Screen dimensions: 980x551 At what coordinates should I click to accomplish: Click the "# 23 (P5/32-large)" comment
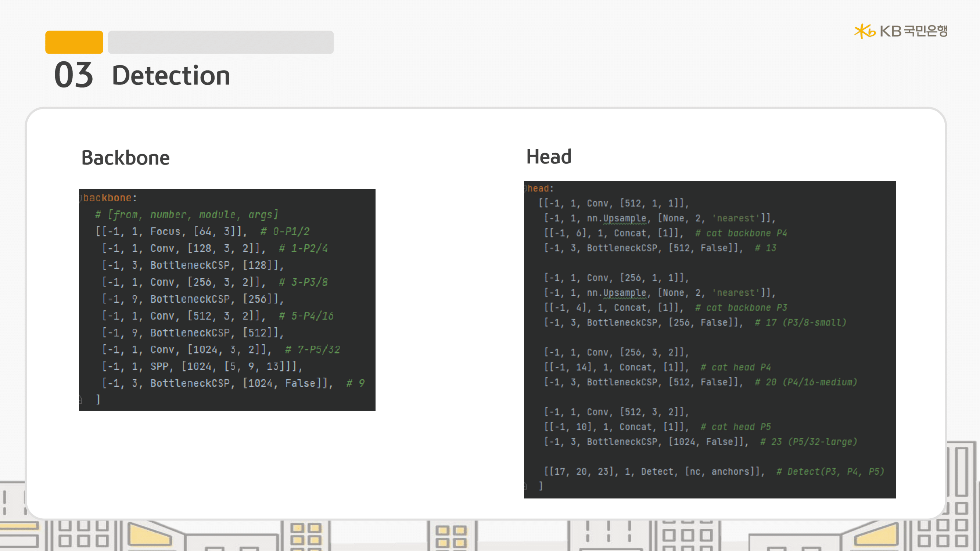point(808,442)
